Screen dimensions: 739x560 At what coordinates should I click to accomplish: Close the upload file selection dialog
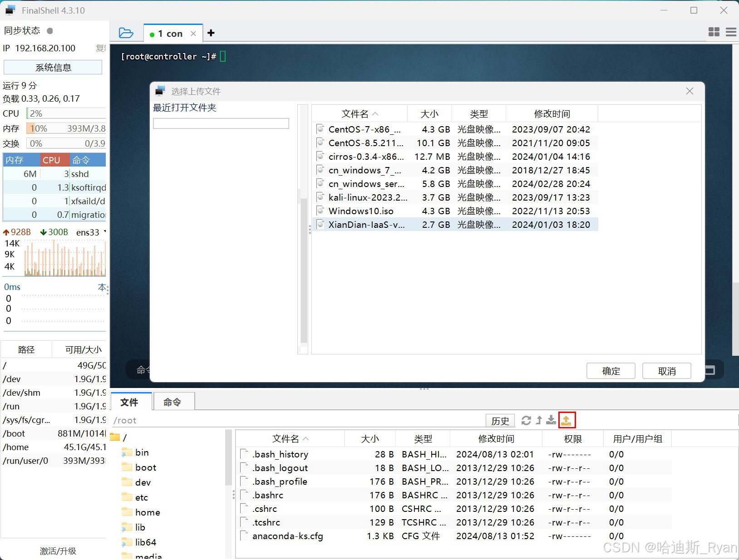pyautogui.click(x=690, y=91)
